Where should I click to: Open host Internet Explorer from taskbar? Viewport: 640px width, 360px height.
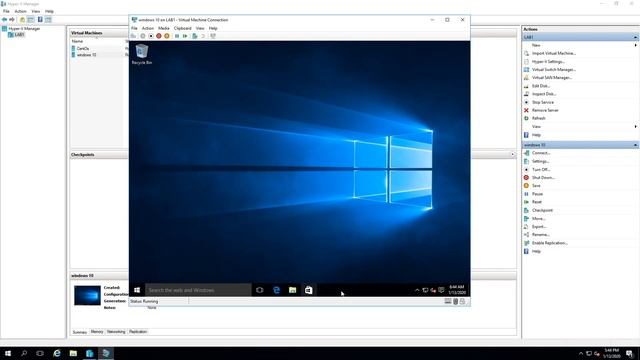(57, 353)
